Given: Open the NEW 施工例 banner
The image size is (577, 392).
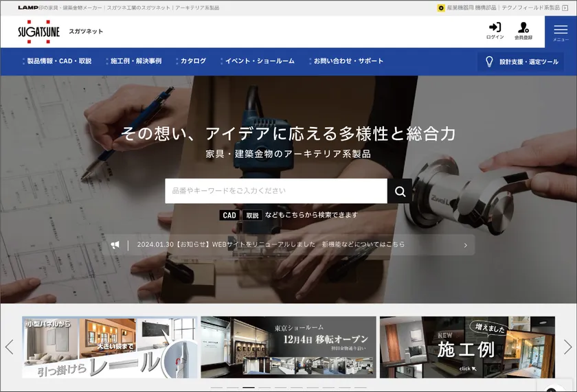Looking at the screenshot, I should (x=467, y=347).
